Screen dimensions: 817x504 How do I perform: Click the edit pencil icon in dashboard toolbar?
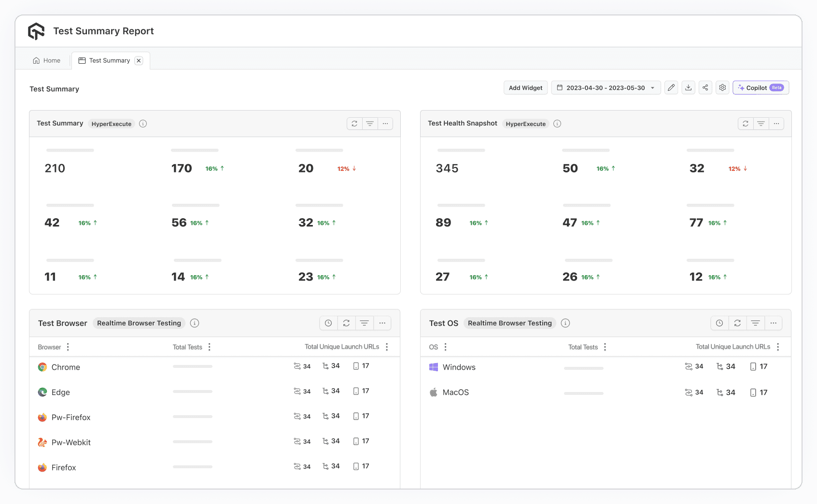671,87
